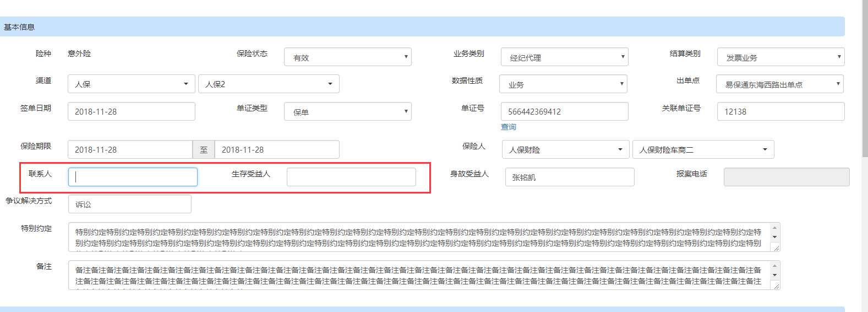Click the 保险期限 end date field
This screenshot has height=312, width=868.
click(x=277, y=149)
